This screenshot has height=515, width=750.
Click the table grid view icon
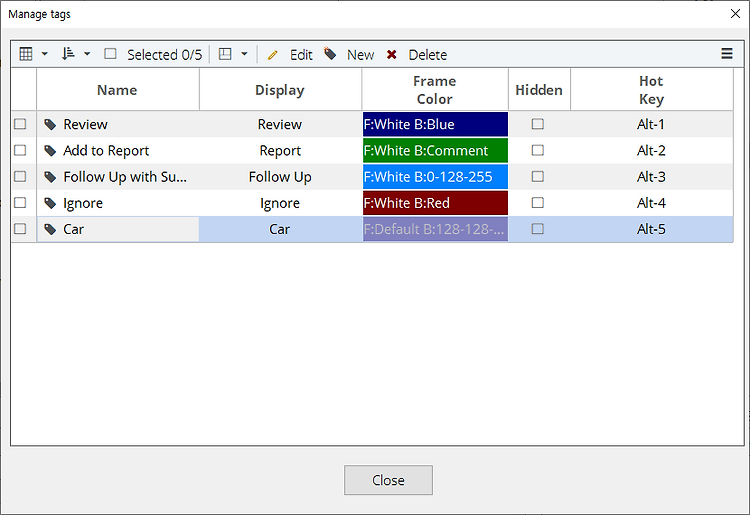click(26, 54)
